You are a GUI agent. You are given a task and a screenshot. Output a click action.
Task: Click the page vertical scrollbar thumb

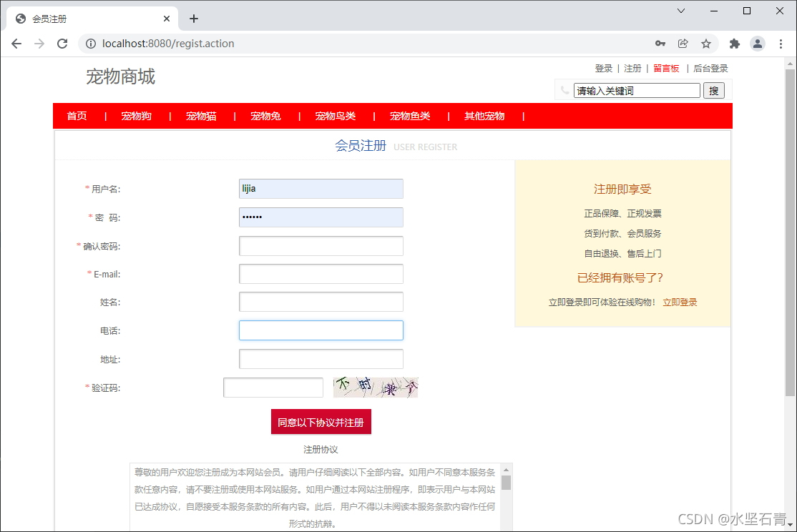click(x=790, y=232)
